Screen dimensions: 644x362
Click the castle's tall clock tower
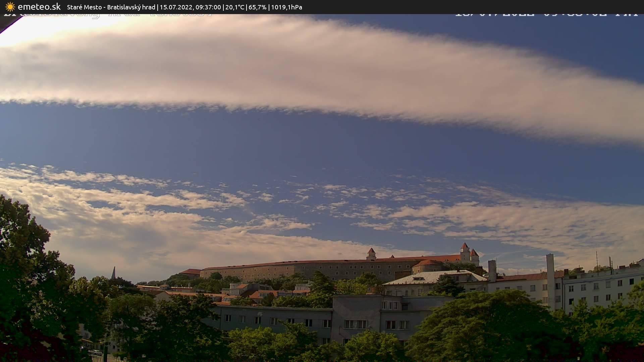465,251
